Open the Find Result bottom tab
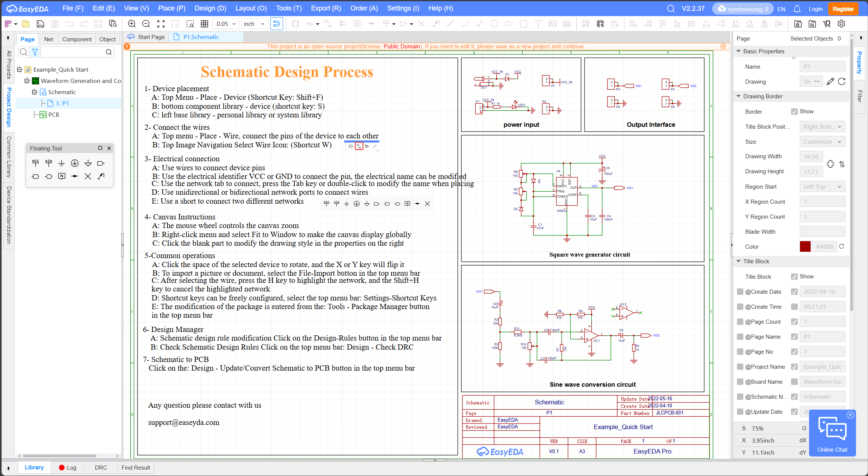This screenshot has height=476, width=868. pos(136,467)
